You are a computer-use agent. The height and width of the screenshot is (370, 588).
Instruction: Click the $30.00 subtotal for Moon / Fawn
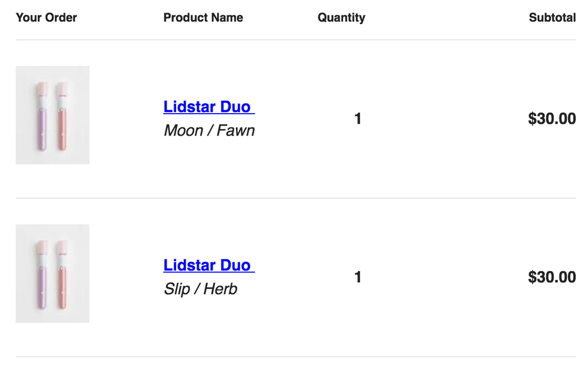[552, 119]
